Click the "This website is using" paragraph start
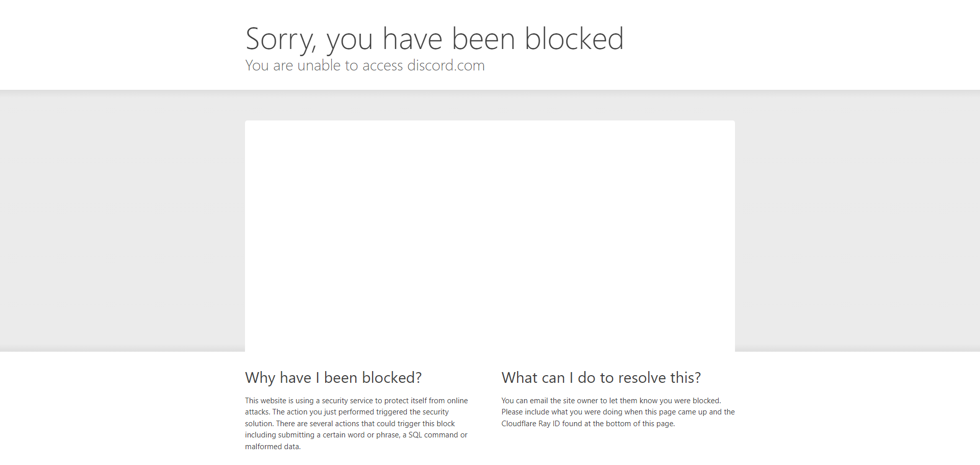Screen dimensions: 980x465 point(279,401)
